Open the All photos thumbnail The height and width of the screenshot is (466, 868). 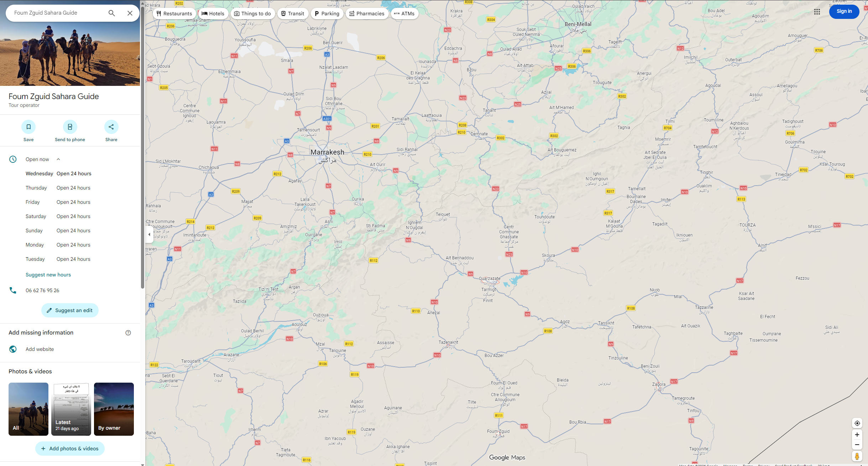click(x=28, y=409)
